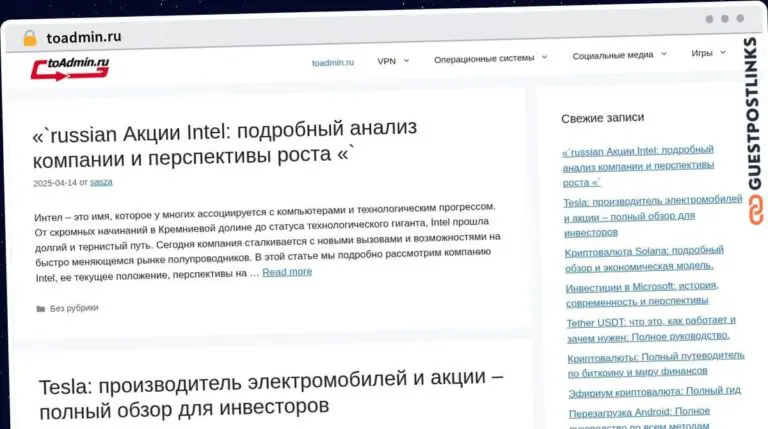Click the post date 2025-04-14
This screenshot has width=768, height=429.
point(55,183)
